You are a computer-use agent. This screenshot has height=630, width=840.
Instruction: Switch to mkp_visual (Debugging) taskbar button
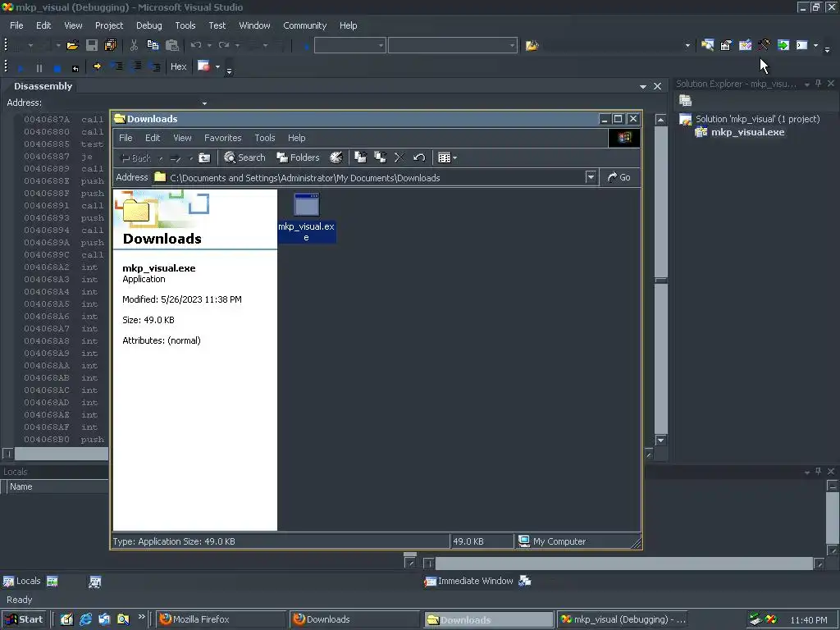click(623, 619)
